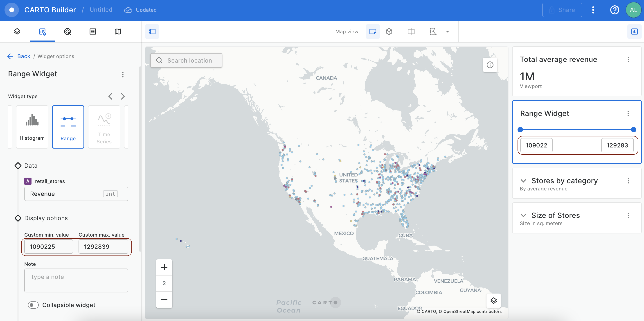Click the retail_stores source label
644x321 pixels.
(50, 181)
